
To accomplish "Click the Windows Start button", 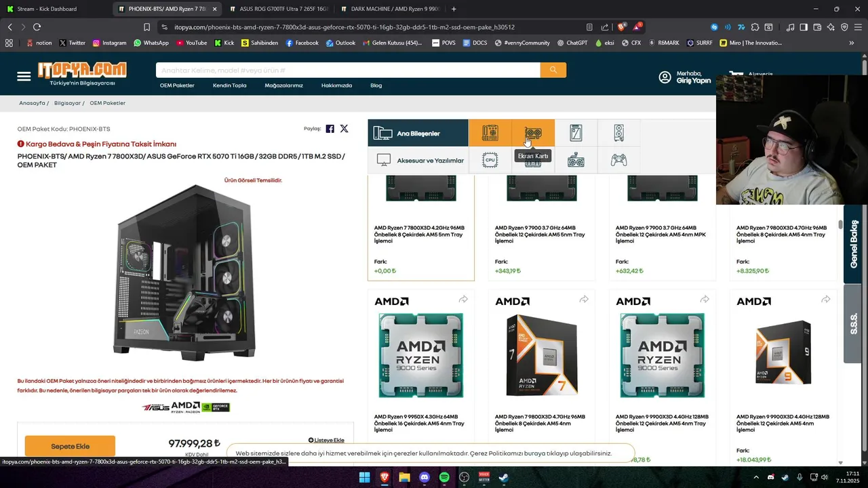I will (x=364, y=477).
